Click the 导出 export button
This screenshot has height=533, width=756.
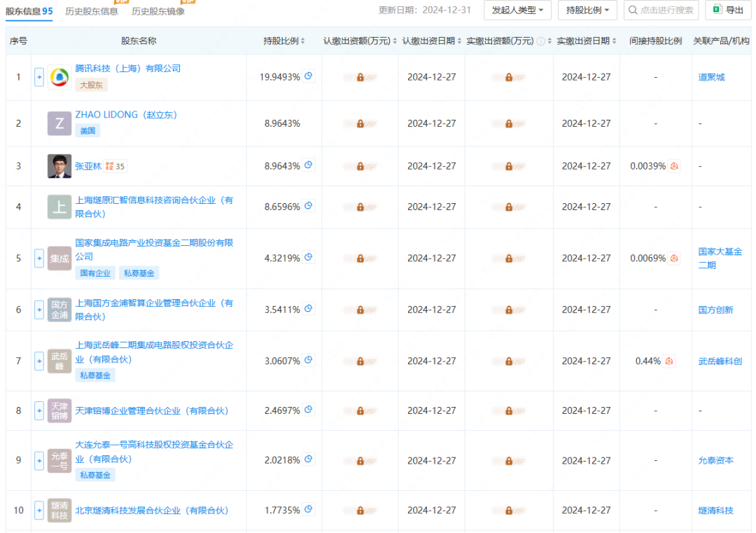(728, 10)
